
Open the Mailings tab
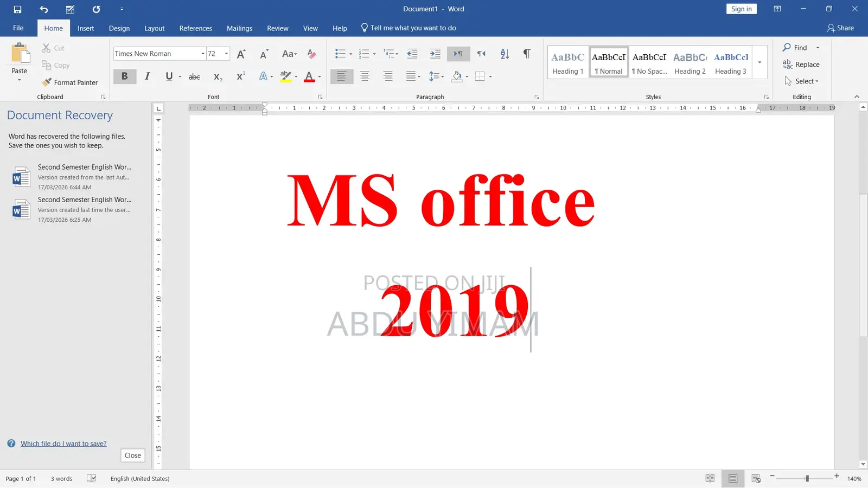240,28
